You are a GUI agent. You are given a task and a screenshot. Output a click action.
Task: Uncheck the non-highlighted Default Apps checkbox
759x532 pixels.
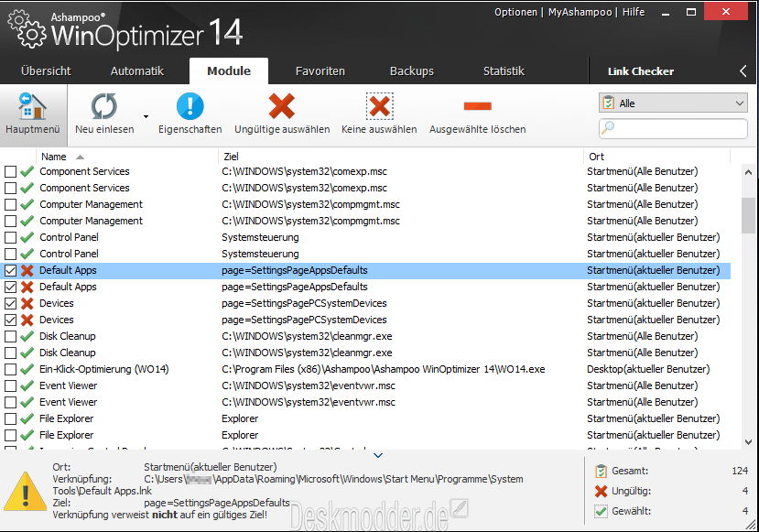(x=11, y=287)
